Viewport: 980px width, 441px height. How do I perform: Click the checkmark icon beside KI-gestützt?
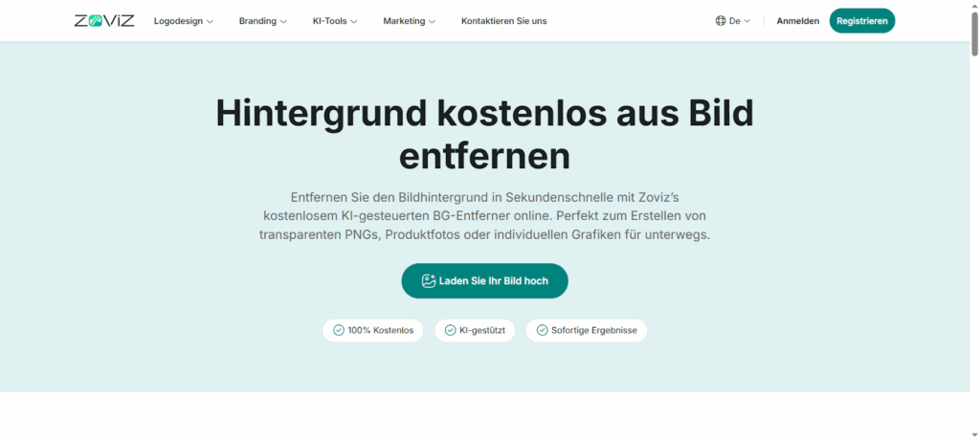pos(450,330)
